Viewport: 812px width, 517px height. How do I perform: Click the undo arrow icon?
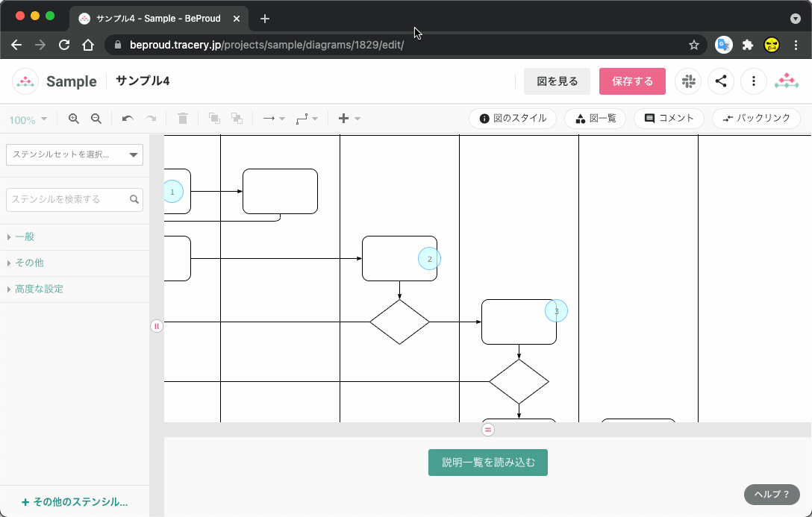point(127,118)
